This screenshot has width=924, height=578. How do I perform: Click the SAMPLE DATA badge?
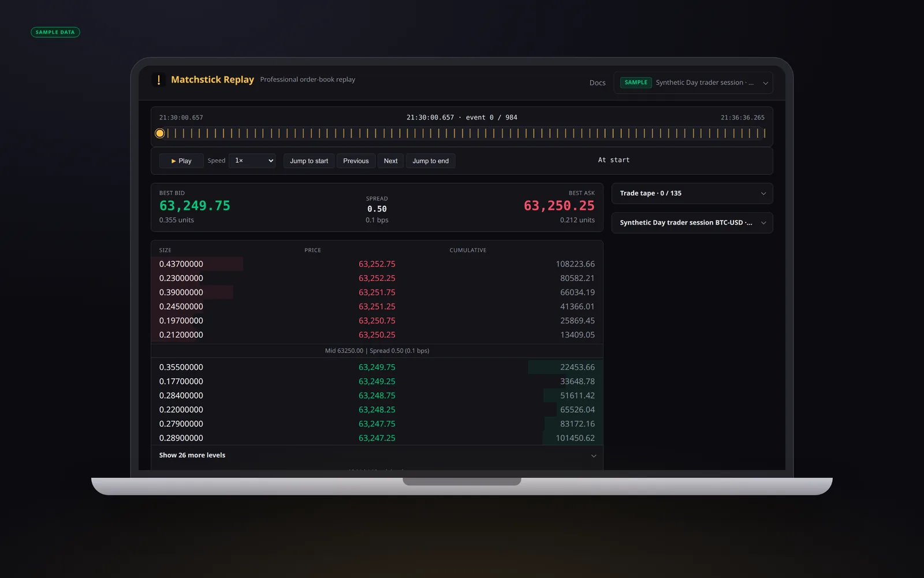[x=55, y=32]
